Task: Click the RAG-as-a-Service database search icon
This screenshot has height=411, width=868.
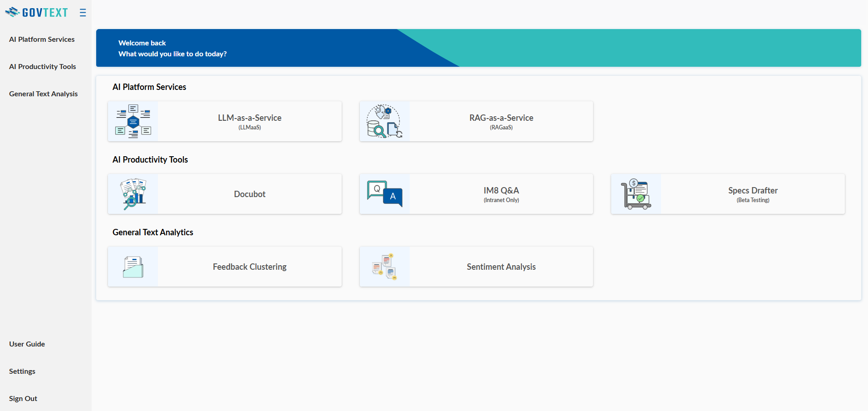Action: [384, 121]
